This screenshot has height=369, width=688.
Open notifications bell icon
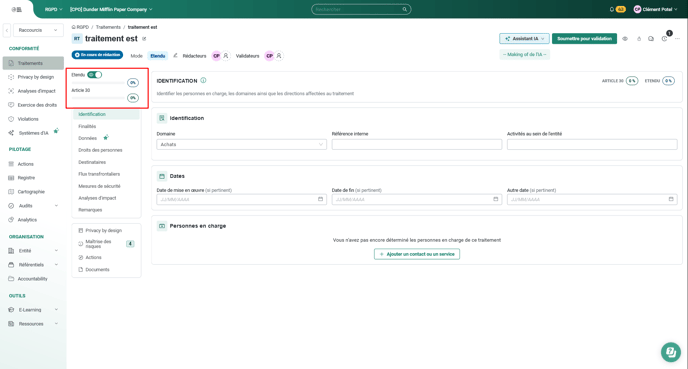click(612, 9)
